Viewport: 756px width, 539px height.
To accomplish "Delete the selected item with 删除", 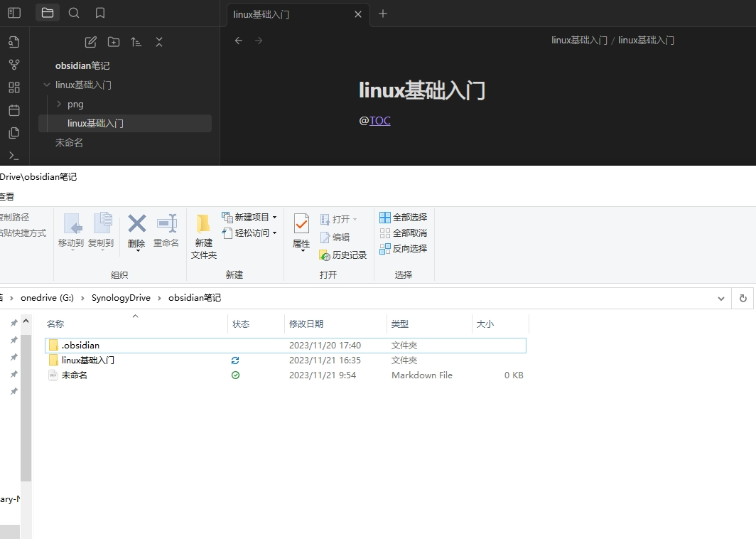I will click(136, 231).
